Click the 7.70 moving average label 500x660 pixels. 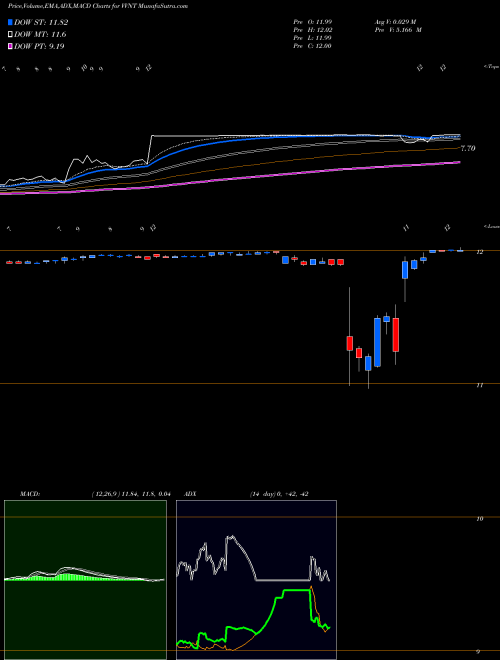(468, 148)
